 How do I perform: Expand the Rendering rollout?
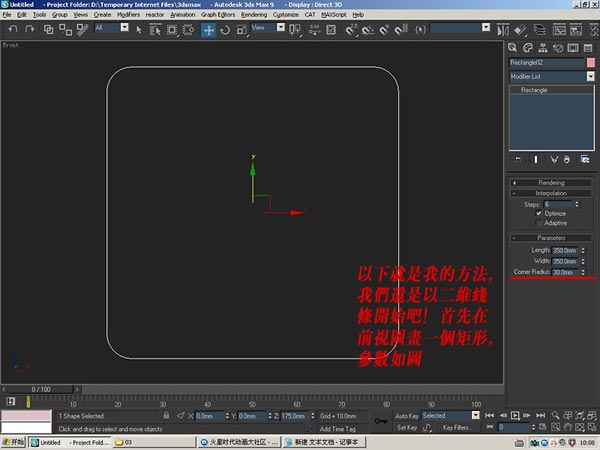(551, 183)
